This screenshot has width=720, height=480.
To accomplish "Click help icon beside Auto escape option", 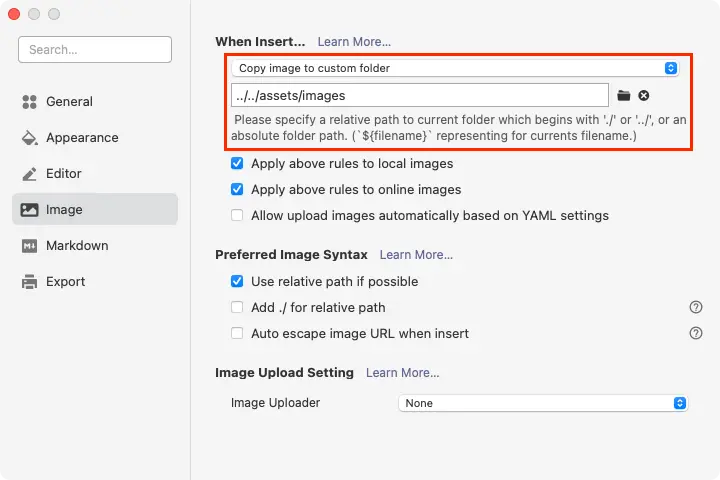I will pyautogui.click(x=696, y=333).
